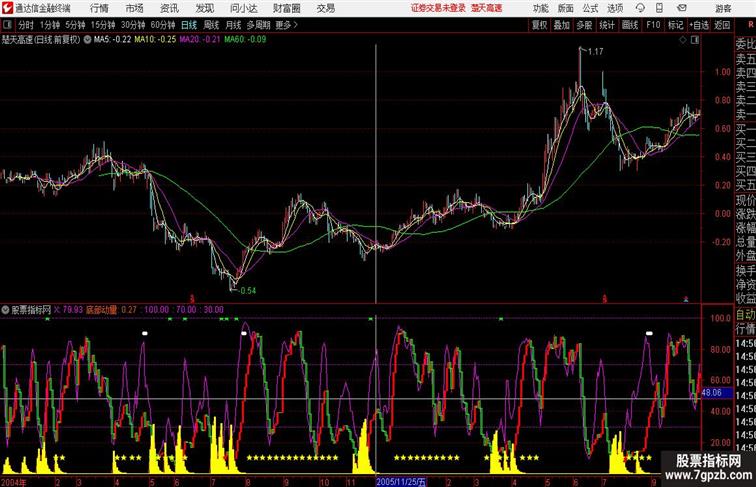Open the 功能 menu
The height and width of the screenshot is (487, 756).
click(x=541, y=8)
